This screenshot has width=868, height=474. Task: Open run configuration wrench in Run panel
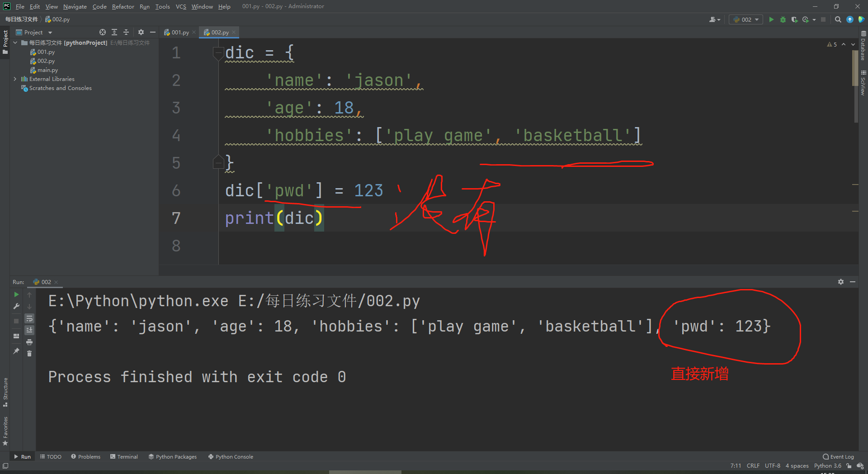tap(16, 306)
